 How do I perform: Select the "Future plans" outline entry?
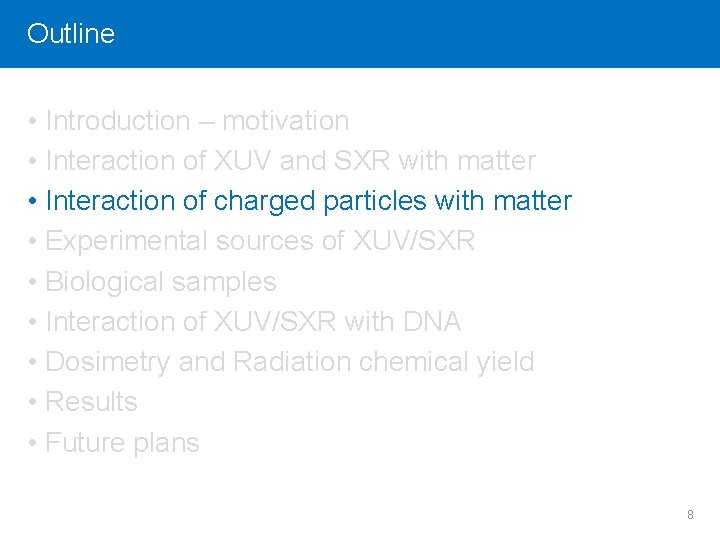tap(122, 443)
